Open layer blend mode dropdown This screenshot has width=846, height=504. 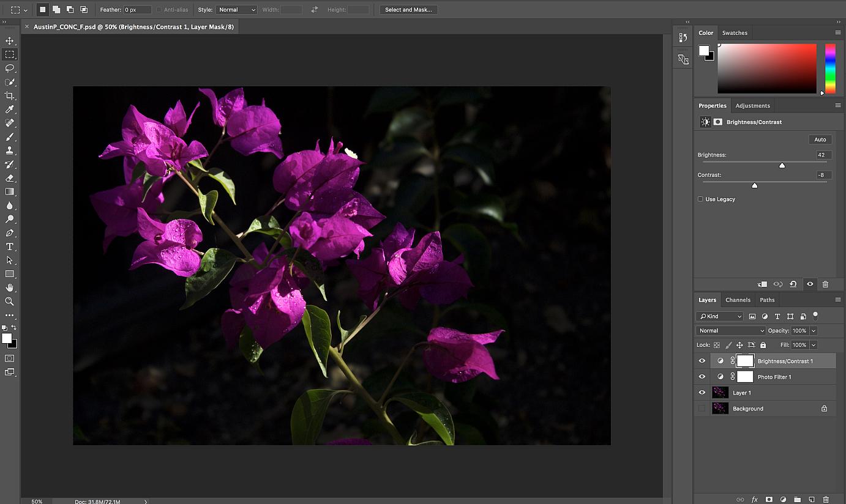pos(731,330)
